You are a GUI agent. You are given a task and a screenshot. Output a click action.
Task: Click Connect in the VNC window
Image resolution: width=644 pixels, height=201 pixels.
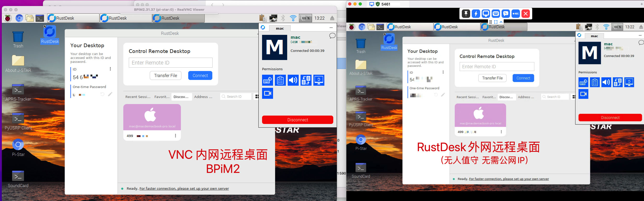coord(200,75)
